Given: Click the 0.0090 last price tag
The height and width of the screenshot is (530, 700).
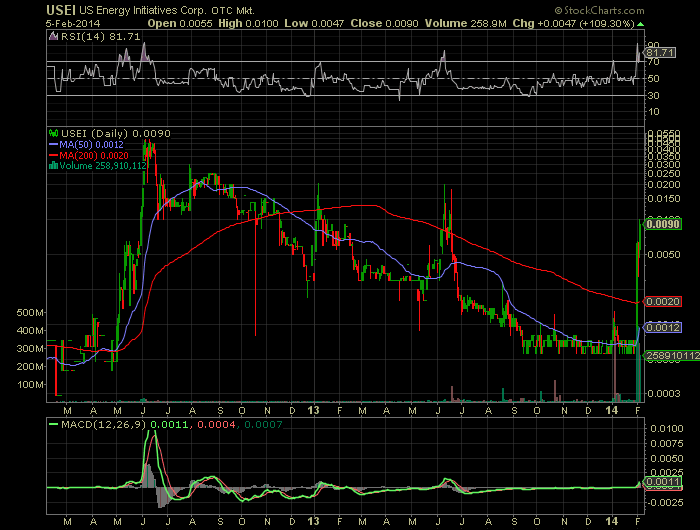Looking at the screenshot, I should (662, 224).
